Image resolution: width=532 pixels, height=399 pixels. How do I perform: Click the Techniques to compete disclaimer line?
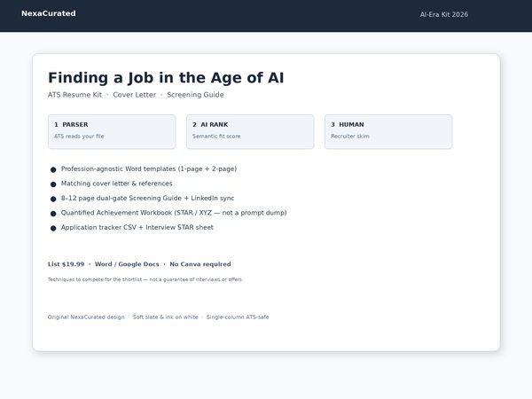(x=145, y=279)
